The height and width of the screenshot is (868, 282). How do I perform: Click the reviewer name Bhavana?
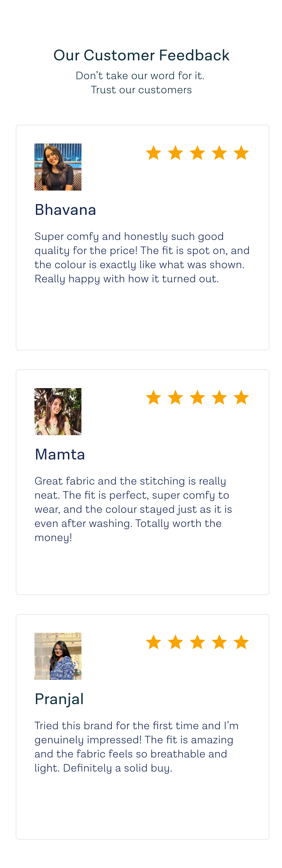66,210
